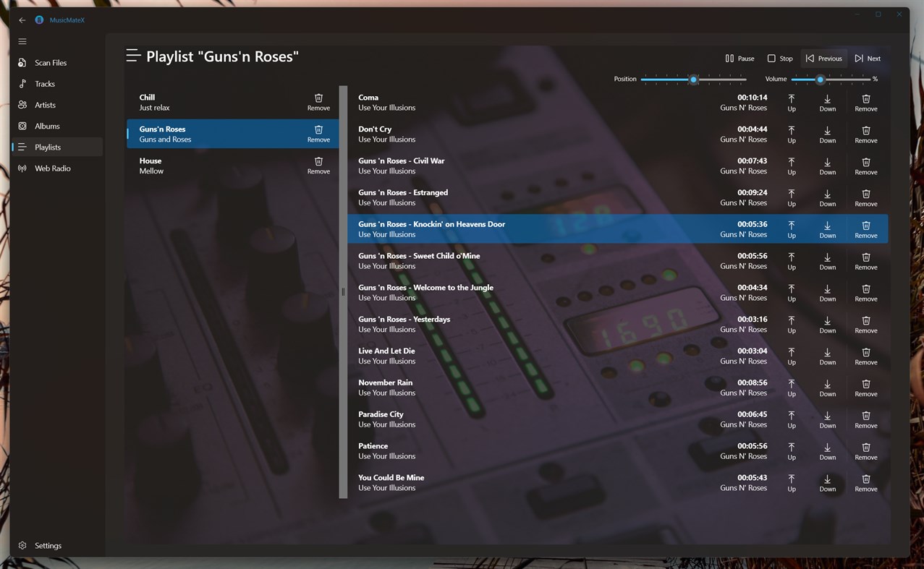Open the Albums section
The height and width of the screenshot is (569, 924).
pyautogui.click(x=22, y=126)
